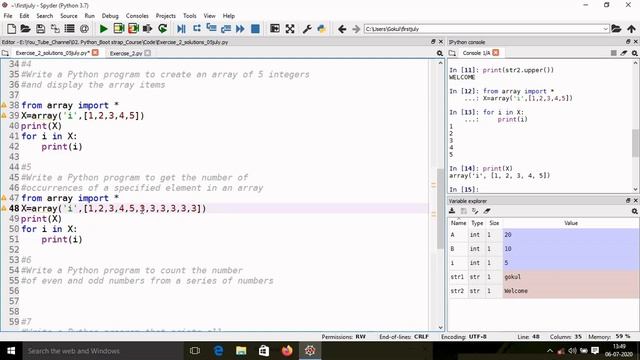Click debug Step over icon

[197, 29]
